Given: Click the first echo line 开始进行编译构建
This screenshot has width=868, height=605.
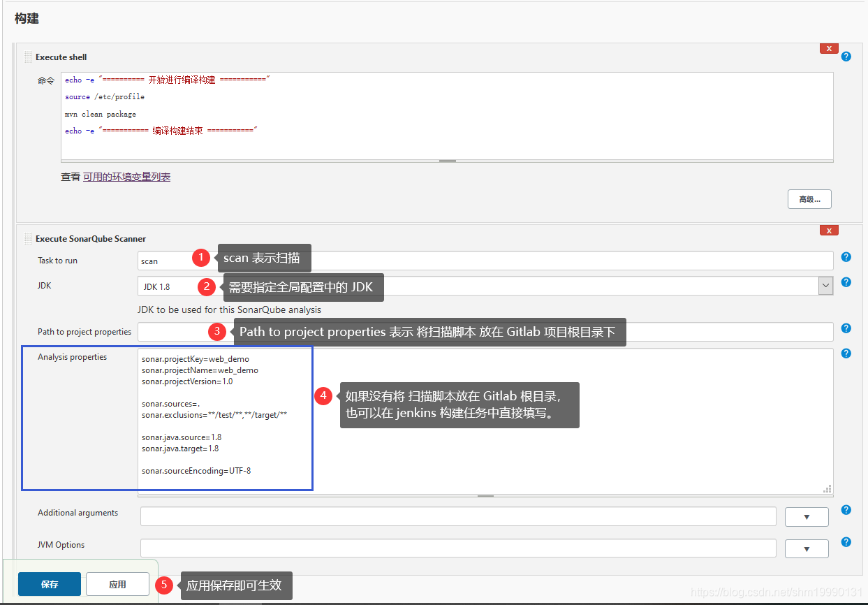Looking at the screenshot, I should coord(168,80).
